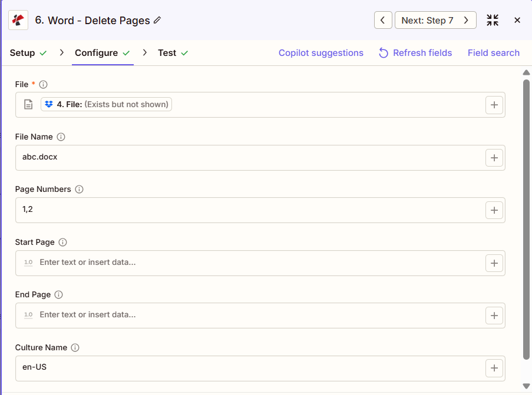Click the refresh icon beside Refresh fields
Screen dimensions: 532x395
point(384,53)
